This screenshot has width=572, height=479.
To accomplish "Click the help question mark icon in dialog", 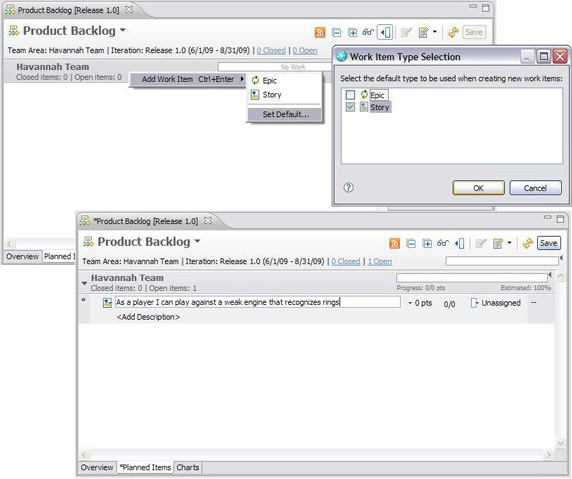I will point(348,188).
